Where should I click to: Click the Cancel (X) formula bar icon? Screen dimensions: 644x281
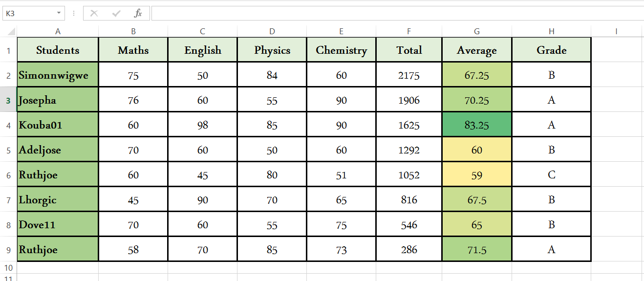coord(94,14)
